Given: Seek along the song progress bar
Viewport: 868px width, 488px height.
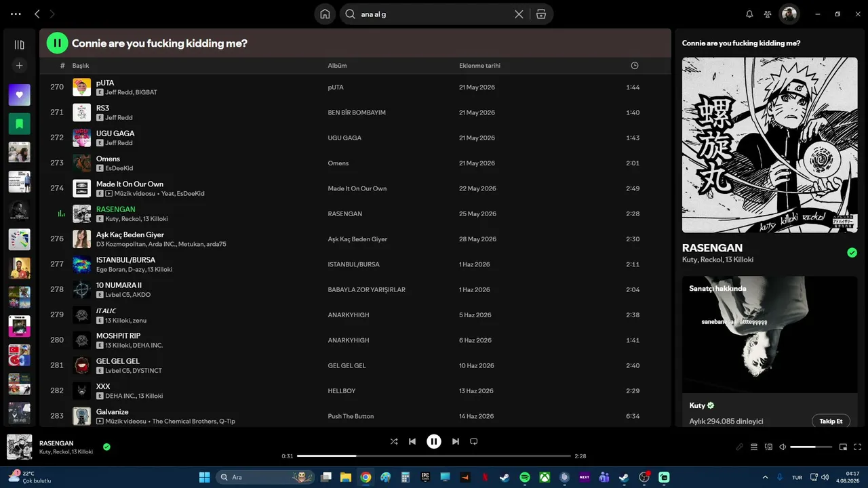Looking at the screenshot, I should pyautogui.click(x=434, y=456).
